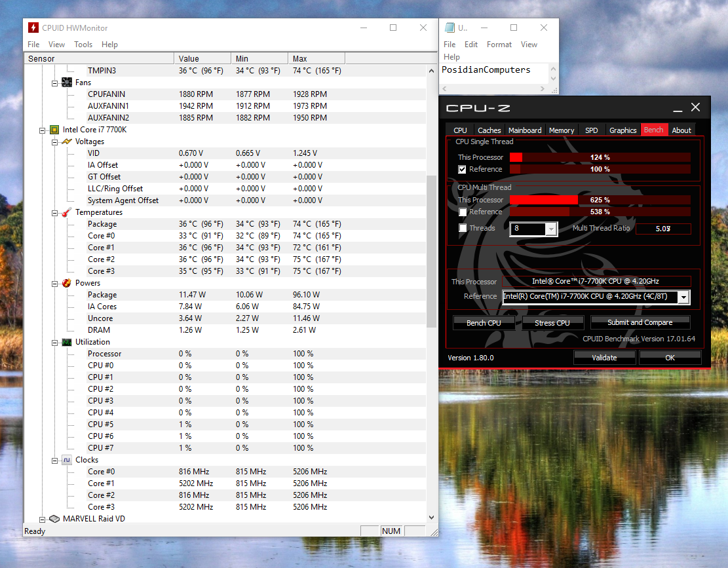
Task: Open HWMonitor File menu
Action: point(33,45)
